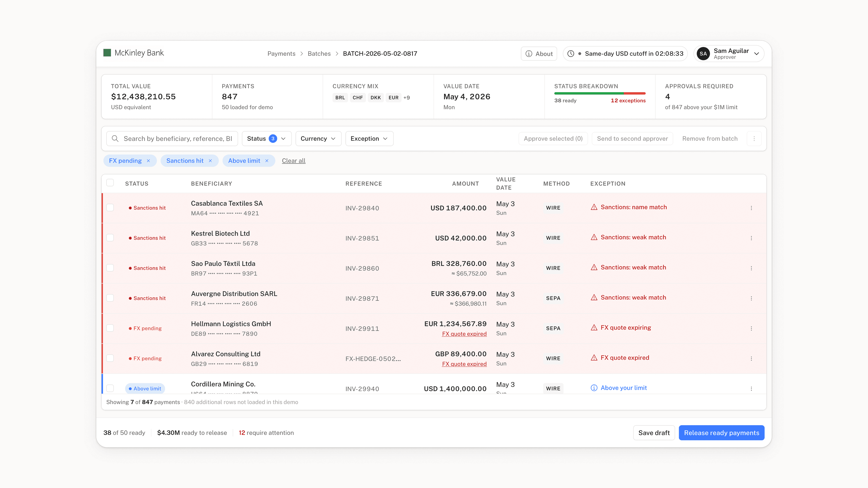Screen dimensions: 868x488
Task: Expand the Status filter dropdown
Action: point(267,138)
